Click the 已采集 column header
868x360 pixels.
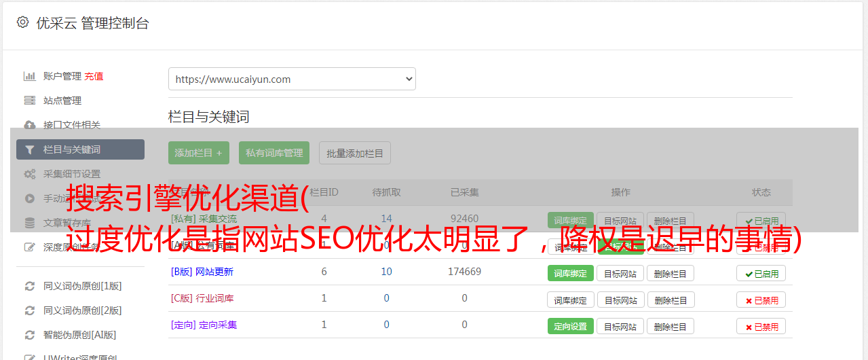(464, 192)
